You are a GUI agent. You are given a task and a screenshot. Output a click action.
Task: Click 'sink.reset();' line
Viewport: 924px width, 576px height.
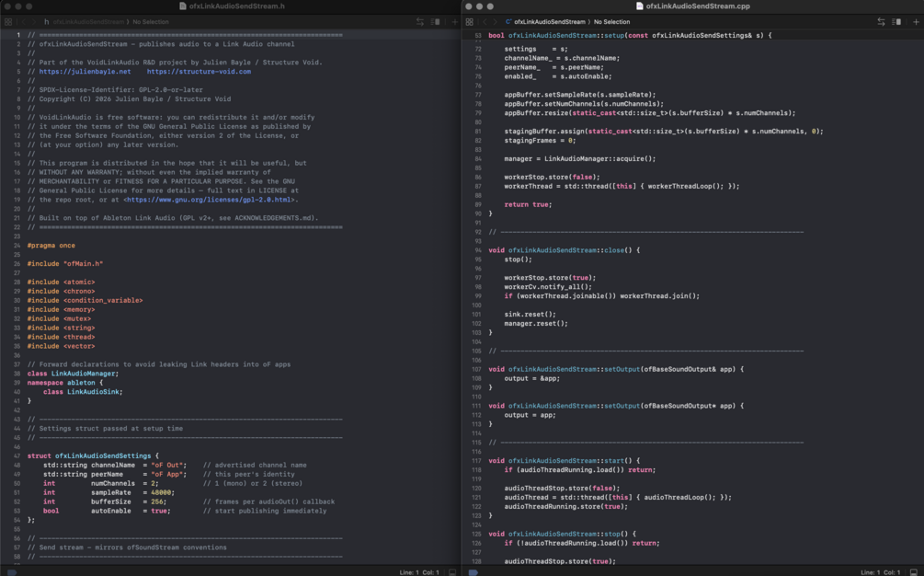(x=530, y=315)
